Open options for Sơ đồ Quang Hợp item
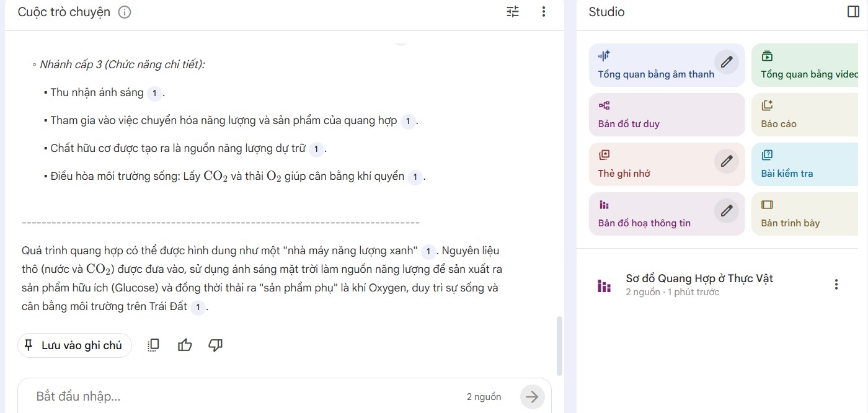Screen dimensions: 868x413 pyautogui.click(x=836, y=285)
